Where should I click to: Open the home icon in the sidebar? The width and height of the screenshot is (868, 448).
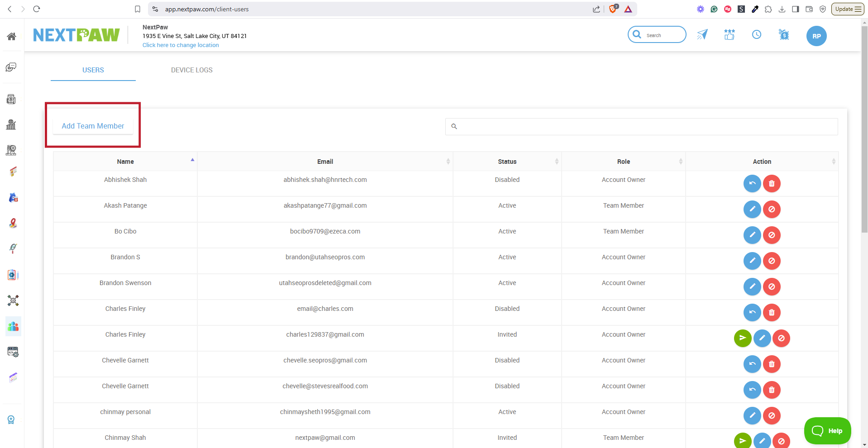click(11, 36)
